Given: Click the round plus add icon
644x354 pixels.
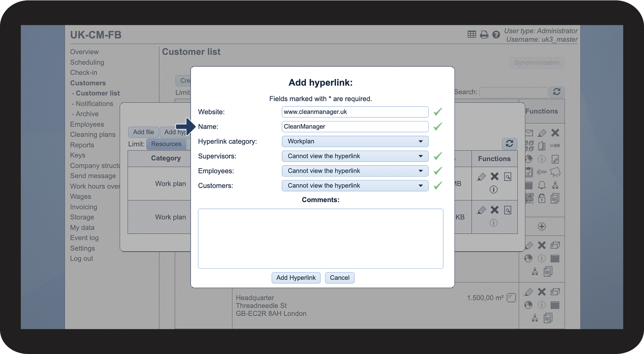Looking at the screenshot, I should click(542, 226).
